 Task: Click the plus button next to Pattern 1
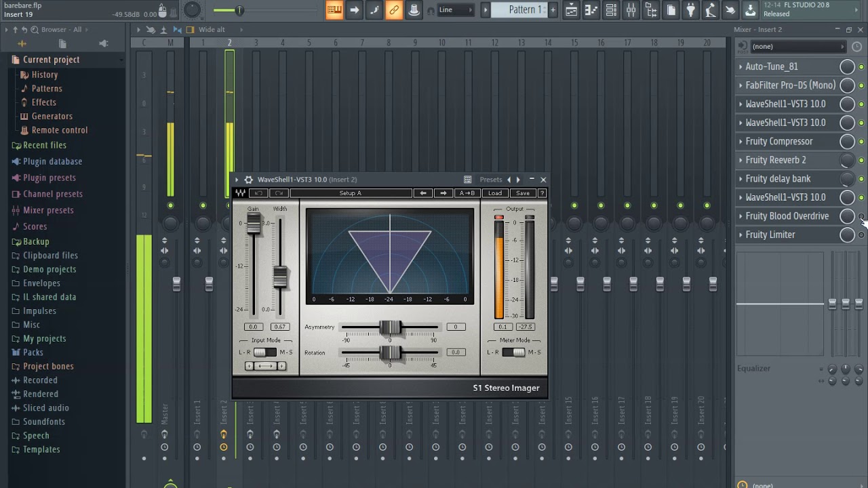(553, 9)
